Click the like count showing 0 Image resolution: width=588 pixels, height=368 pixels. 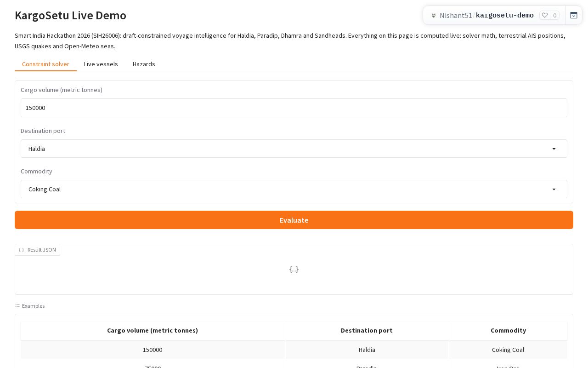(x=554, y=15)
